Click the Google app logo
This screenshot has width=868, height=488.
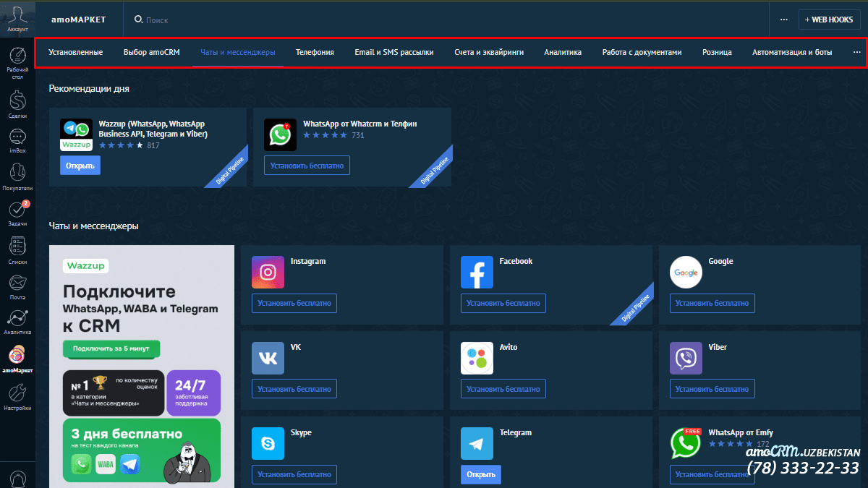point(686,273)
